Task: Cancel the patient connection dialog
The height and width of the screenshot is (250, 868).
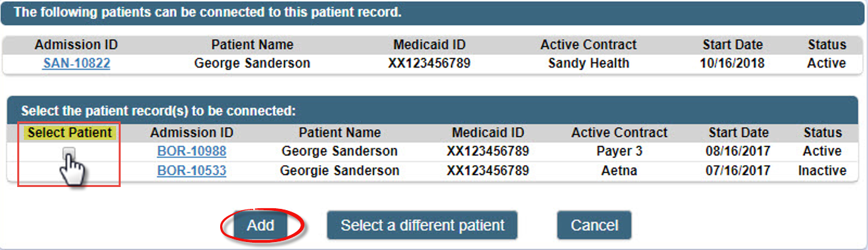Action: tap(594, 225)
